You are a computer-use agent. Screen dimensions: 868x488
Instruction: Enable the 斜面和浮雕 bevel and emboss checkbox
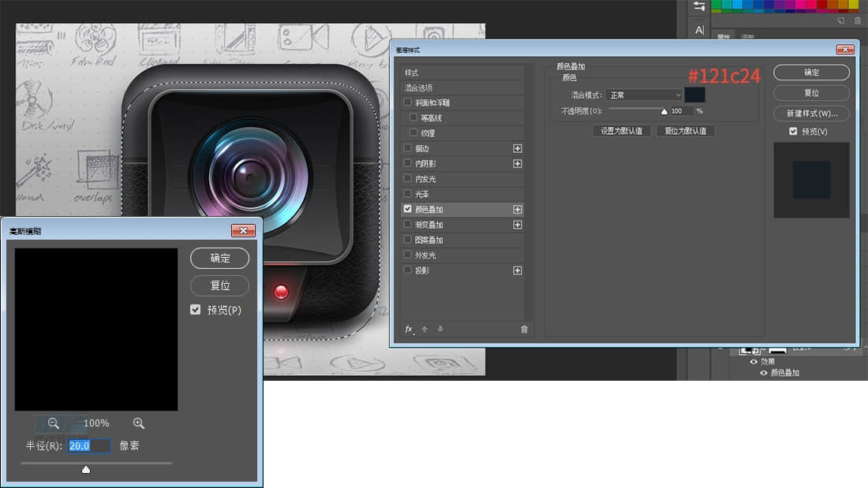point(408,102)
